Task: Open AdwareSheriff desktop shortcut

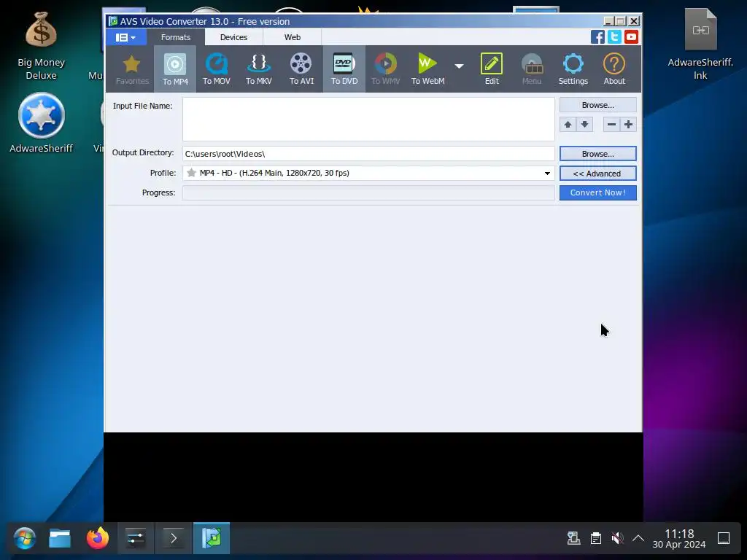Action: (x=41, y=122)
